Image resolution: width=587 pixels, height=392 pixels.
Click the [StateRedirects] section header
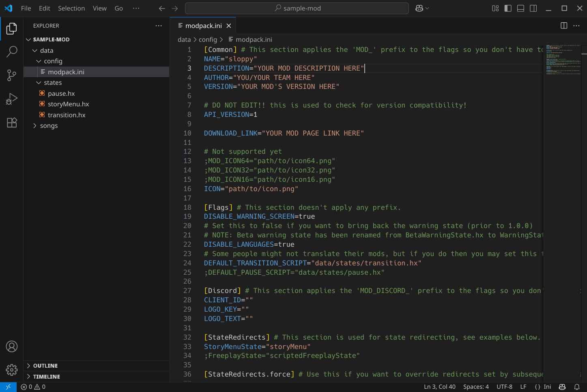237,338
